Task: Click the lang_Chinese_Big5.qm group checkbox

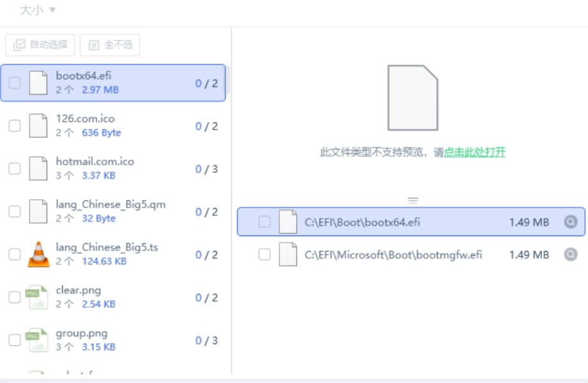Action: point(14,211)
